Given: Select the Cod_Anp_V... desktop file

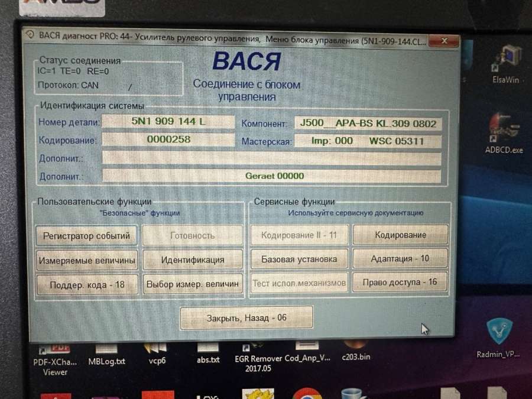Looking at the screenshot, I should (307, 353).
